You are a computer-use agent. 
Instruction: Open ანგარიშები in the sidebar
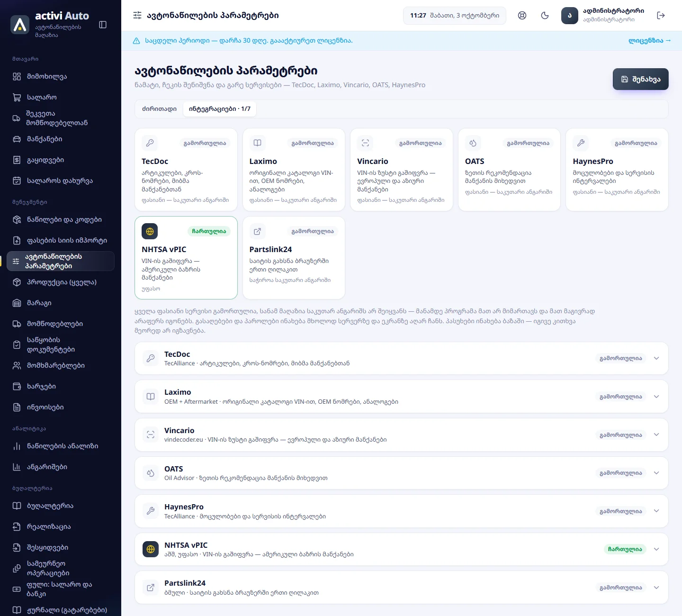click(61, 467)
